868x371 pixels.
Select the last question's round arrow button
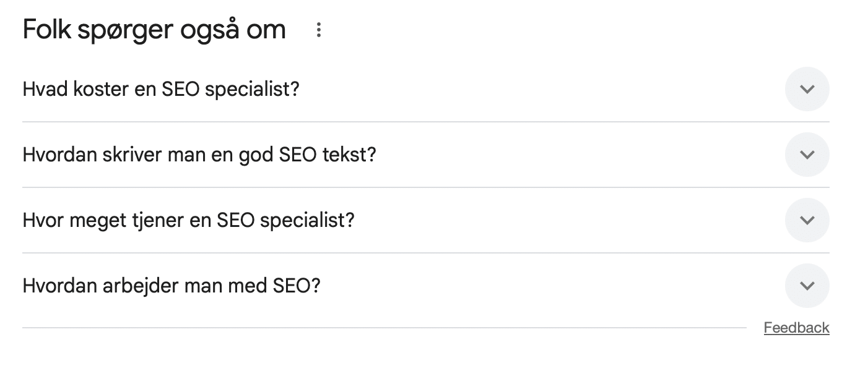(x=807, y=286)
